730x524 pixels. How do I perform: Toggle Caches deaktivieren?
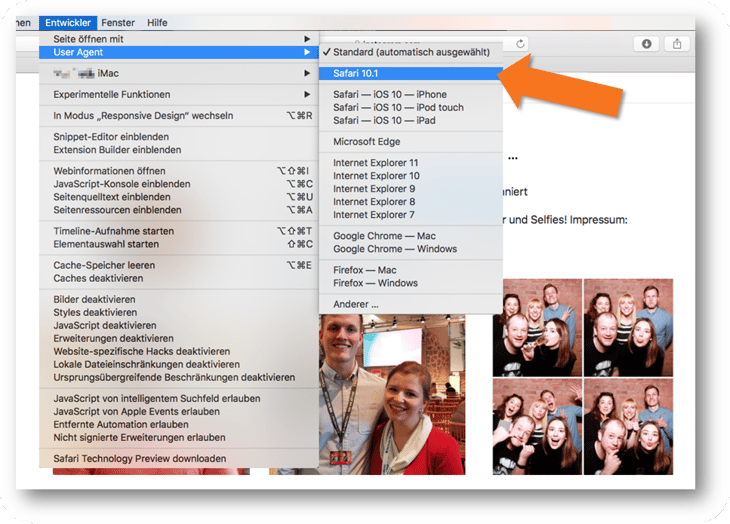(179, 278)
